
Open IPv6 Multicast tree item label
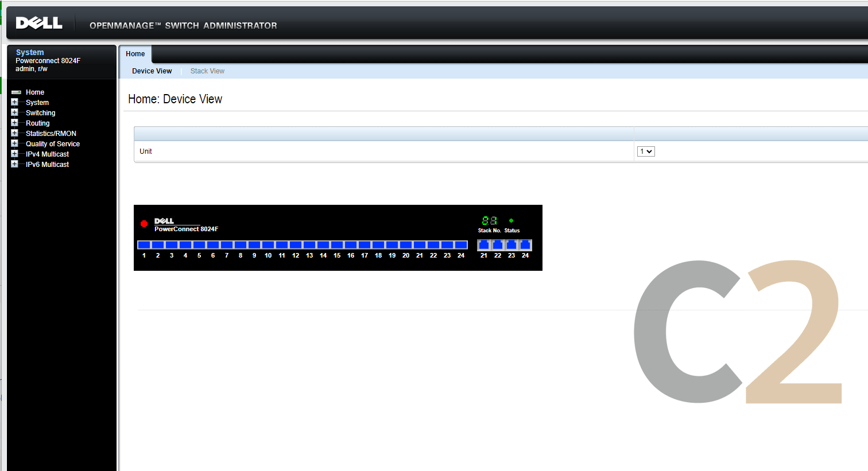click(x=47, y=165)
